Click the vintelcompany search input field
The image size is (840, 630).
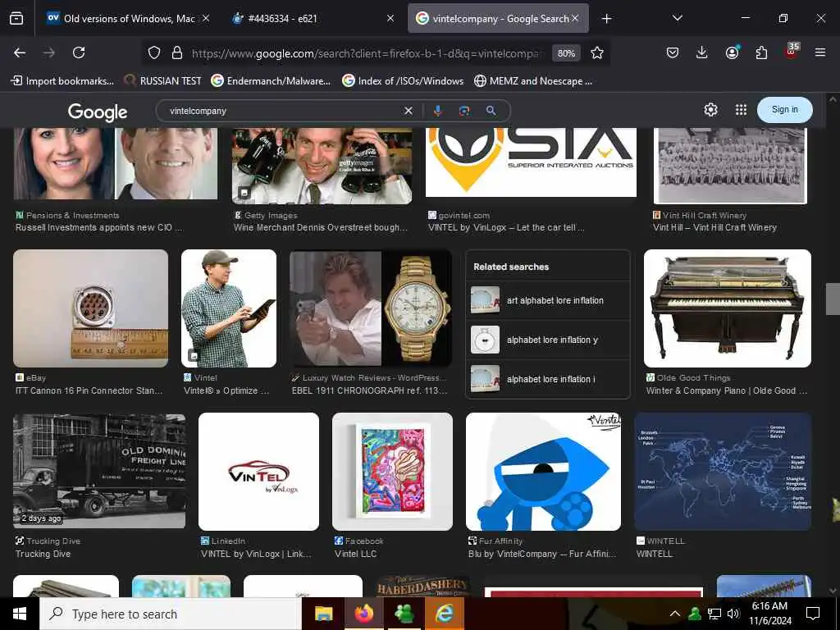tap(284, 111)
